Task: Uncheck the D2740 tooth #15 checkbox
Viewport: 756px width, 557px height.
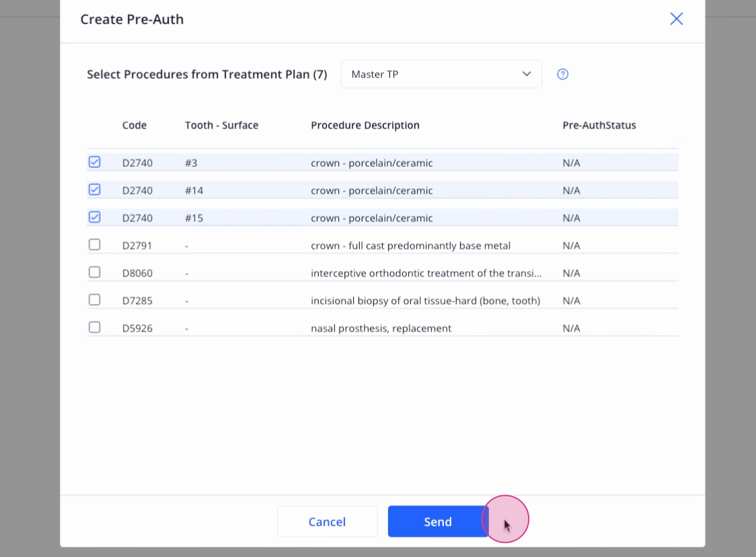Action: click(x=94, y=217)
